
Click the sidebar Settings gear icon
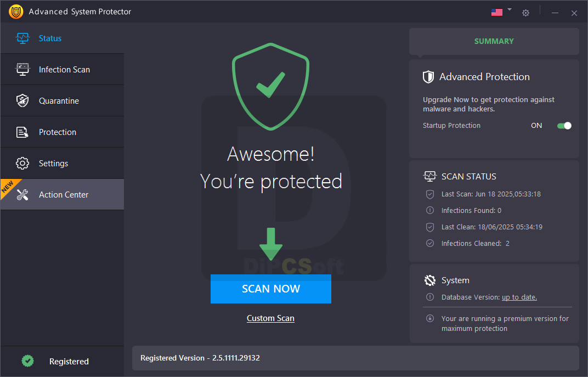click(x=22, y=163)
